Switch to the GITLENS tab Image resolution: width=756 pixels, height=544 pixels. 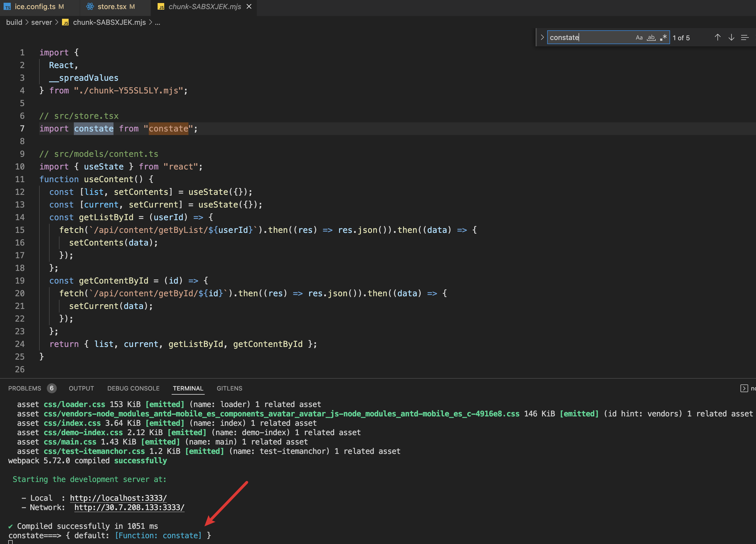tap(229, 388)
